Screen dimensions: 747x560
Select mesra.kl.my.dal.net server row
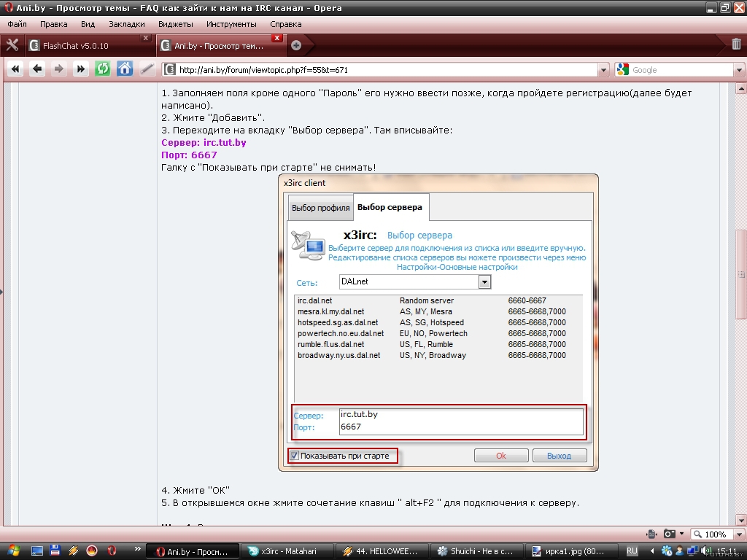tap(438, 311)
